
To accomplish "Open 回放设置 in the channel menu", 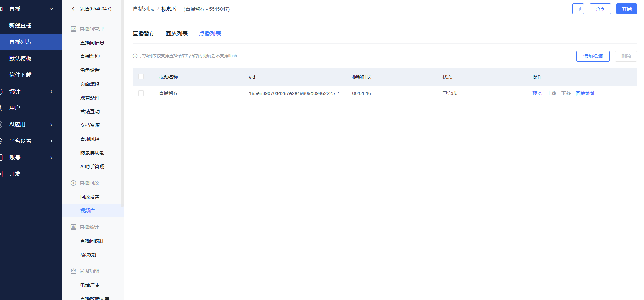I will pyautogui.click(x=90, y=197).
